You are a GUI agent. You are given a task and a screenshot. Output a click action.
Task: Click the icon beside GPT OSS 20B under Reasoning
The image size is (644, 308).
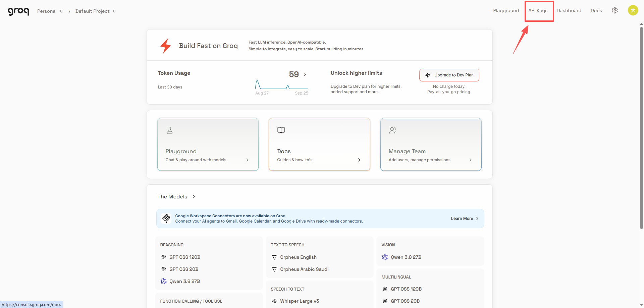[x=164, y=269]
